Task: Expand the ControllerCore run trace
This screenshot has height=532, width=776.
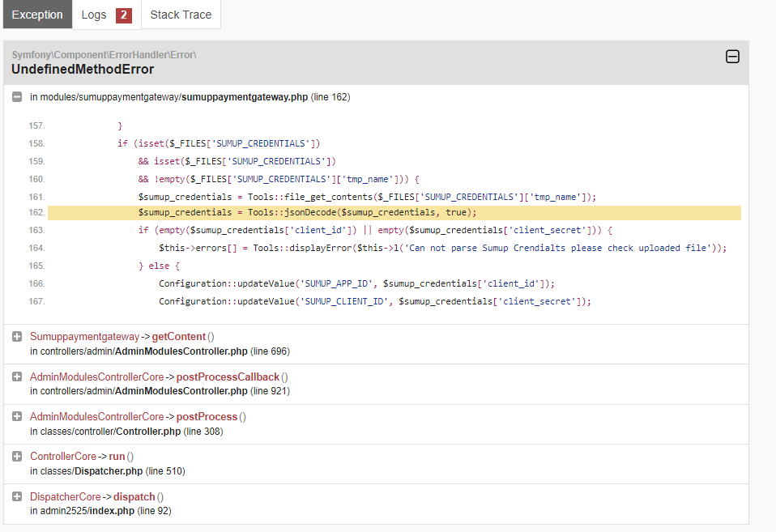Action: pyautogui.click(x=17, y=457)
